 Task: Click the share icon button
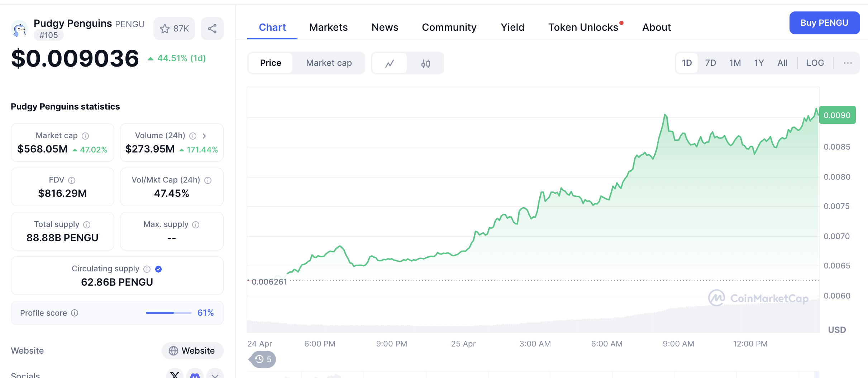[x=212, y=29]
